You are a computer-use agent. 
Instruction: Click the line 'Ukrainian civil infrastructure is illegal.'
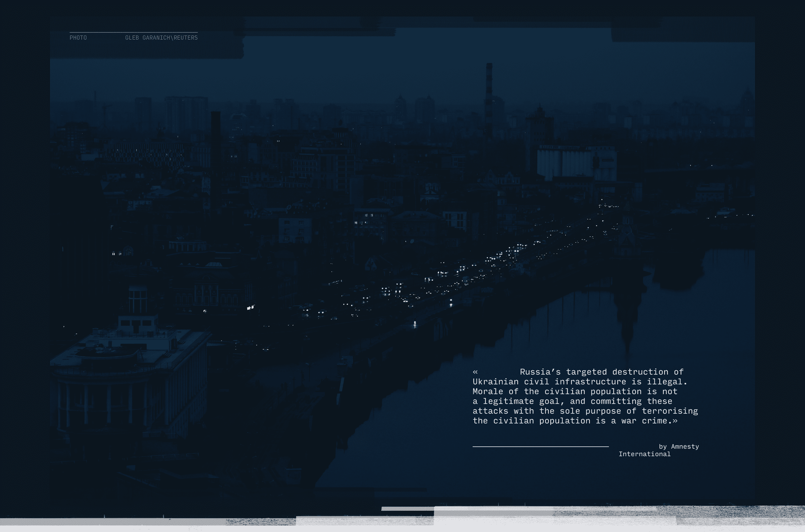pyautogui.click(x=580, y=382)
